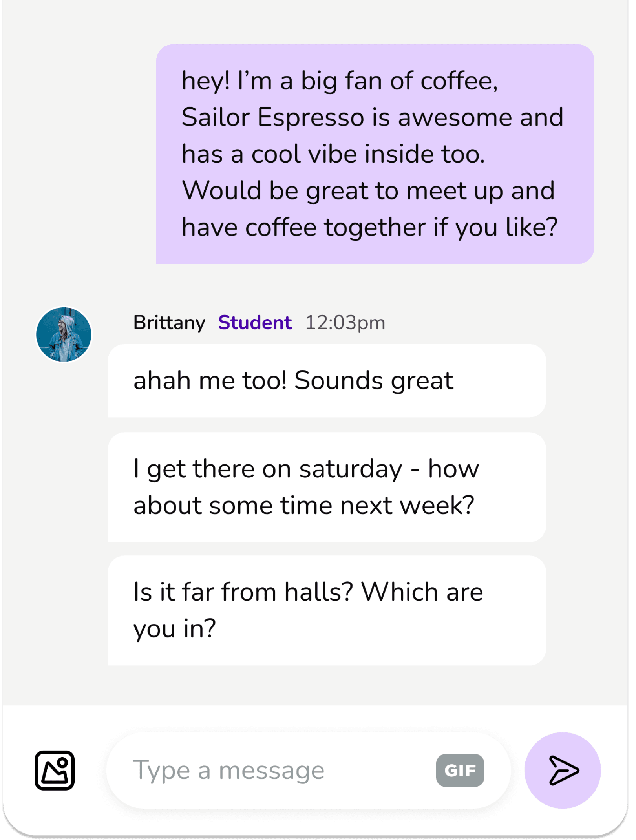Select the image upload icon beside the input
This screenshot has height=840, width=636.
[x=55, y=770]
